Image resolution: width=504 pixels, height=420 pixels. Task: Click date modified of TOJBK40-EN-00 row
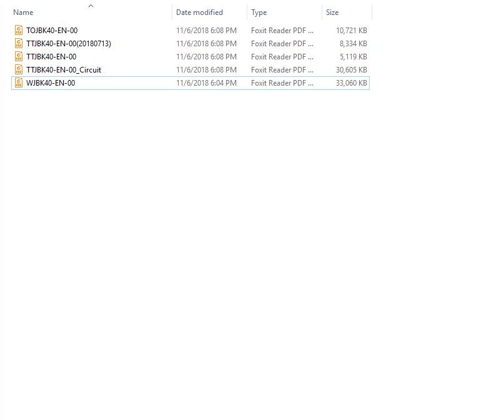[206, 30]
